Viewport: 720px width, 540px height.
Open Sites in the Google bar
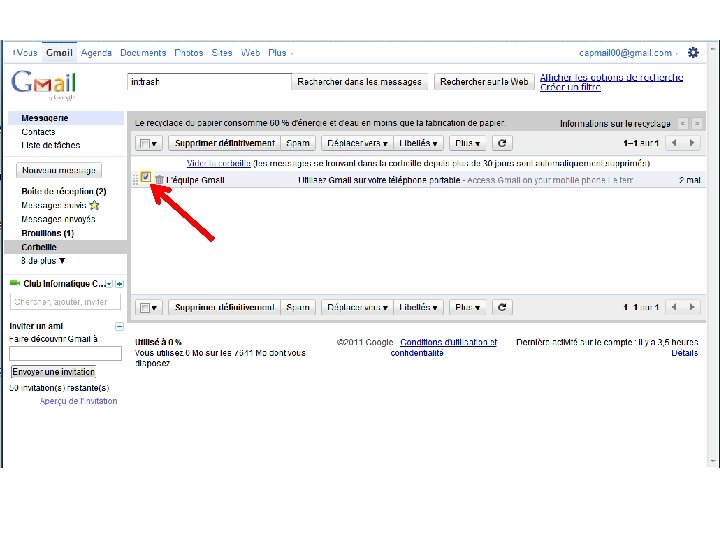point(222,53)
